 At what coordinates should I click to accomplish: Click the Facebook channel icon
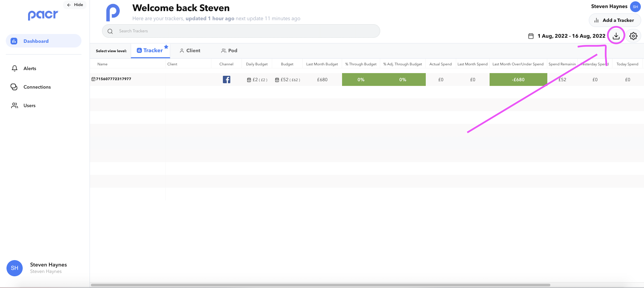click(x=226, y=79)
